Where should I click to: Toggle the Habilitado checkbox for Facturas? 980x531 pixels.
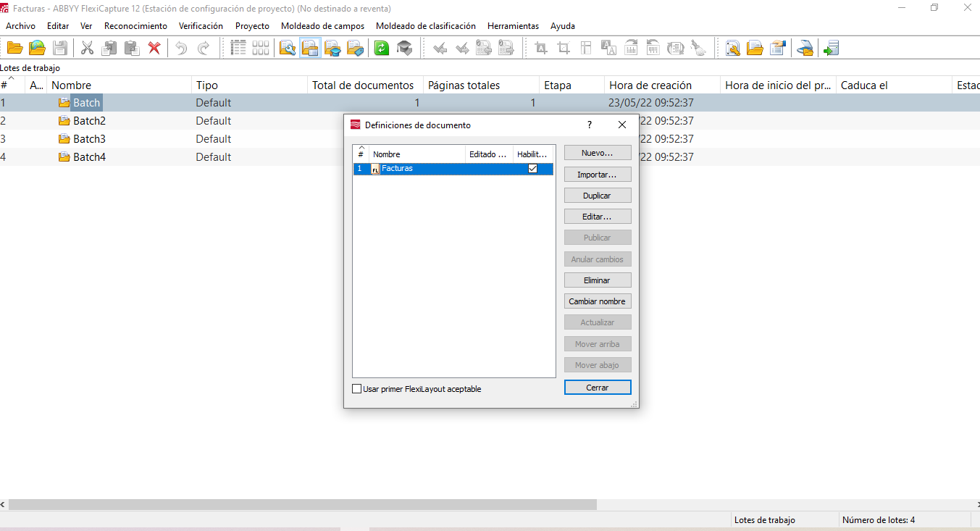coord(533,168)
